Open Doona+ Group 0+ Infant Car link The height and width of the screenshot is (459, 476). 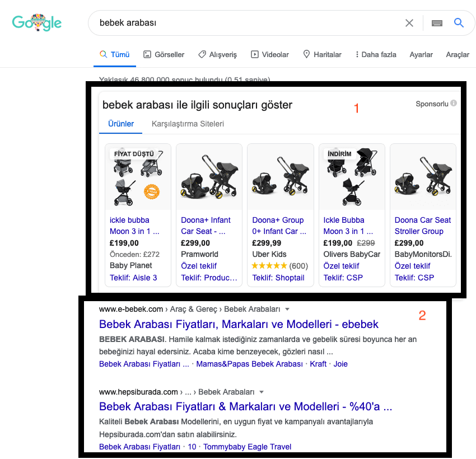pyautogui.click(x=279, y=226)
